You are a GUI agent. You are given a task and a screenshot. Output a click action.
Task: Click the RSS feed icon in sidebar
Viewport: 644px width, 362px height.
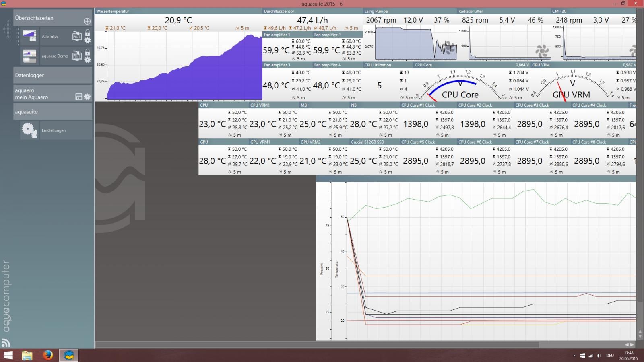coord(5,343)
